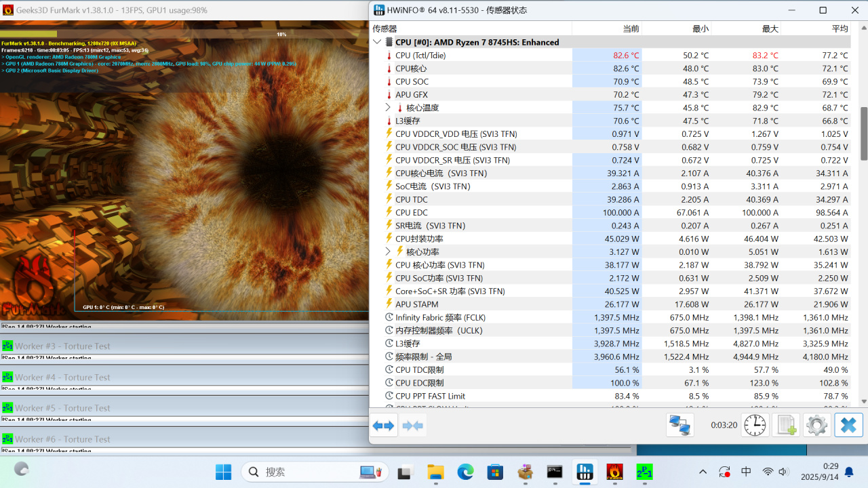
Task: Select CPU VDDCR_SR 电压 (SVI3 TFN) row
Action: 610,160
